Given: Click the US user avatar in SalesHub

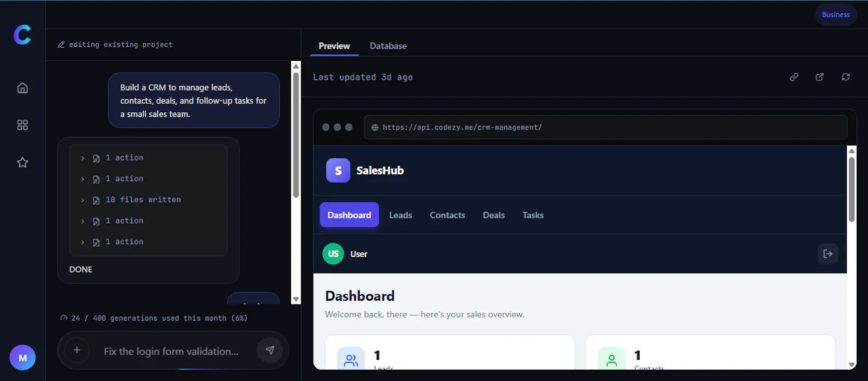Looking at the screenshot, I should 333,253.
